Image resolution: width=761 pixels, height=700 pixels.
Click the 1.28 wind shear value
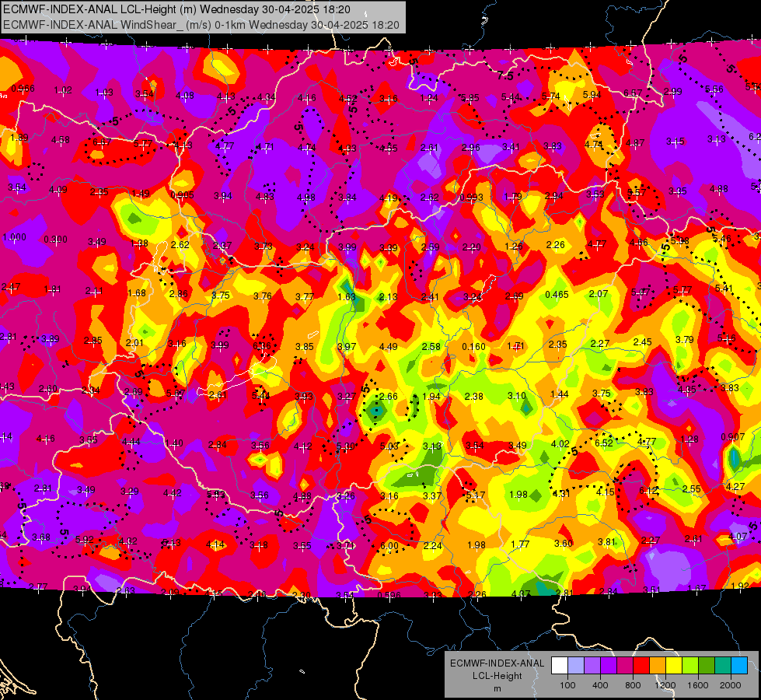[x=689, y=439]
